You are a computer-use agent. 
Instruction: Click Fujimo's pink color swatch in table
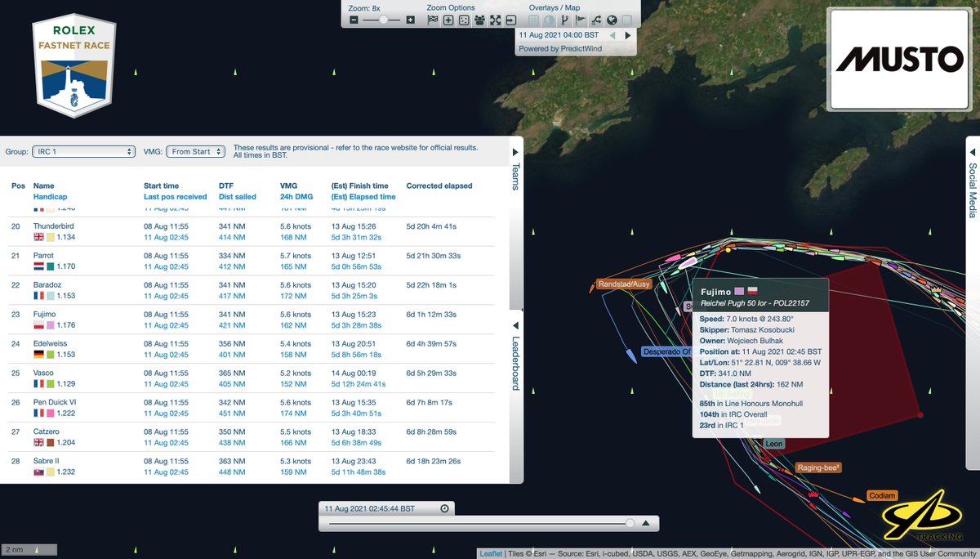pyautogui.click(x=51, y=326)
